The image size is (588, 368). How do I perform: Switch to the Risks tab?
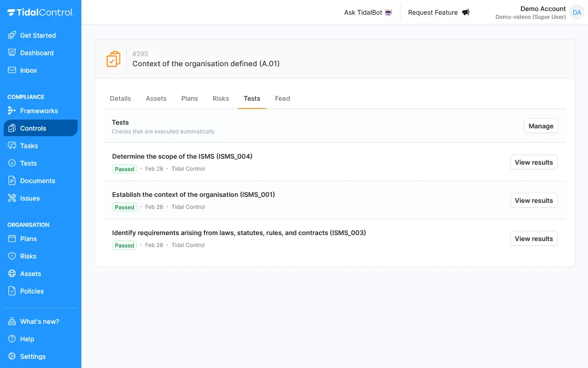pos(221,98)
